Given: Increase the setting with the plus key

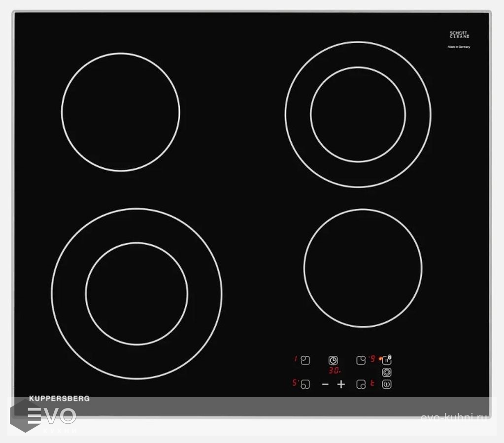Looking at the screenshot, I should [341, 384].
